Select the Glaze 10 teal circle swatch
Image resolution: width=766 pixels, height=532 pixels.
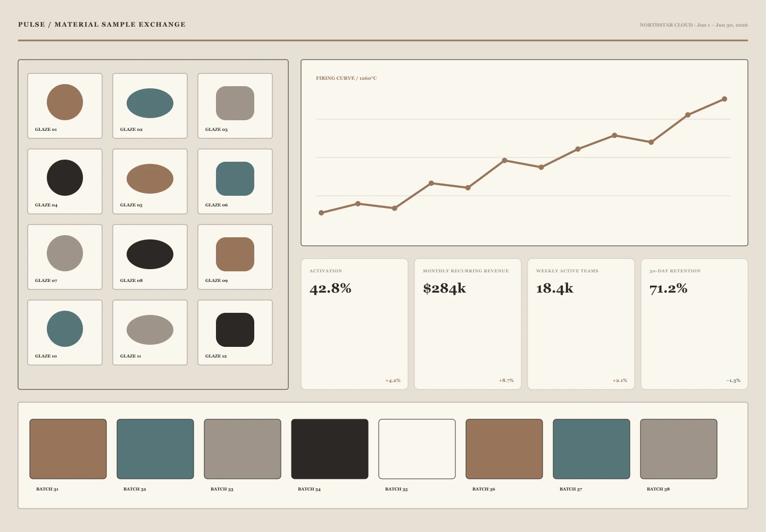(x=65, y=329)
